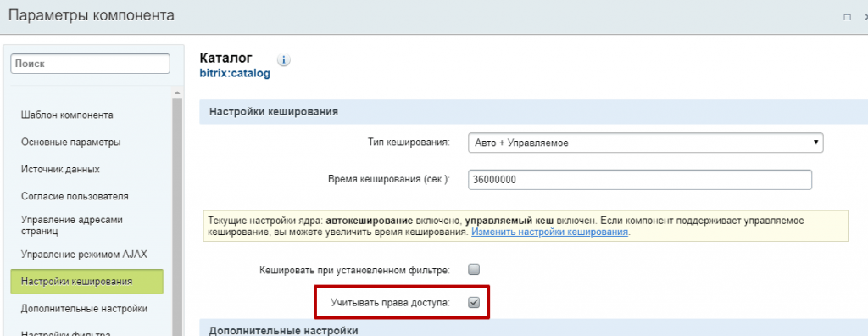The height and width of the screenshot is (336, 868).
Task: Open Источник данных section
Action: [x=60, y=169]
